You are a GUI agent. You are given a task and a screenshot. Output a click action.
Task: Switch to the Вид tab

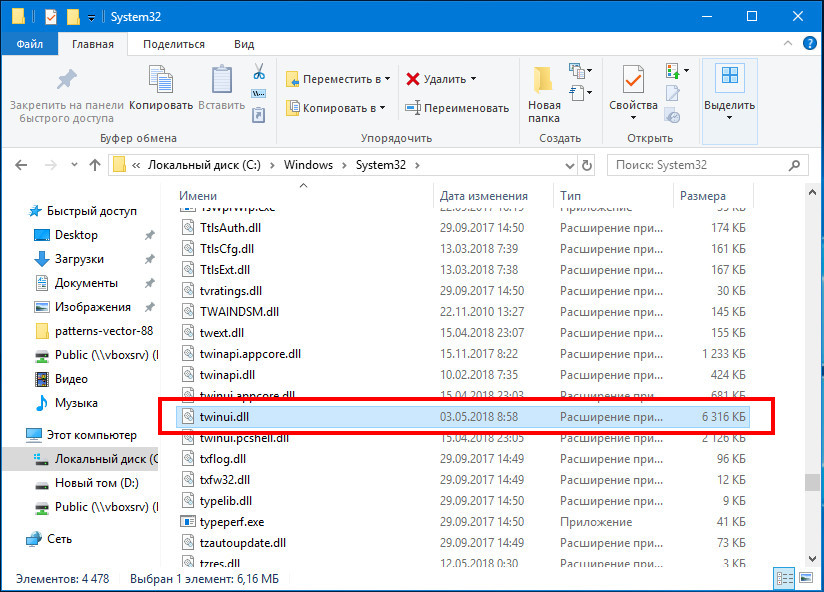coord(244,44)
